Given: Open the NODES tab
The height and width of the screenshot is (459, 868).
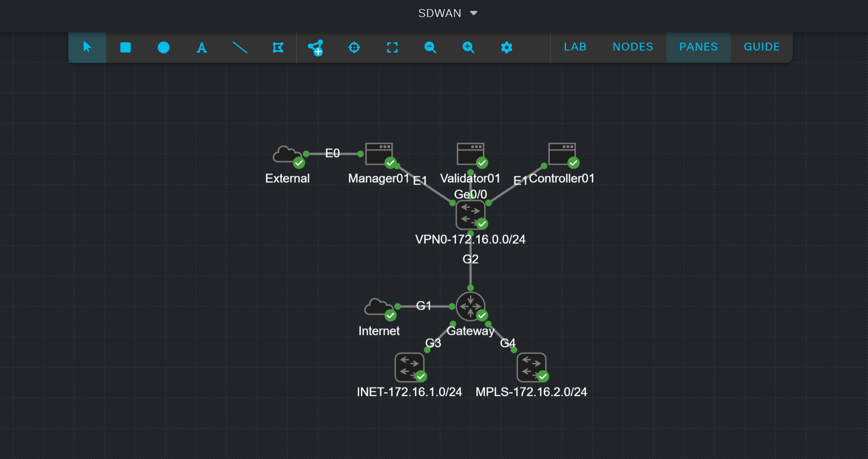Looking at the screenshot, I should click(x=633, y=47).
